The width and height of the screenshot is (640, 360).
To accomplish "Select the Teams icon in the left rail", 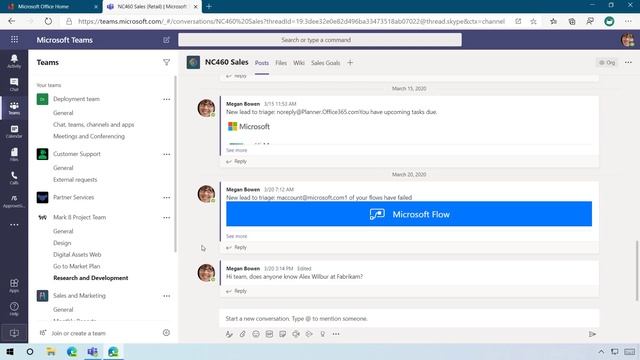I will pos(14,108).
